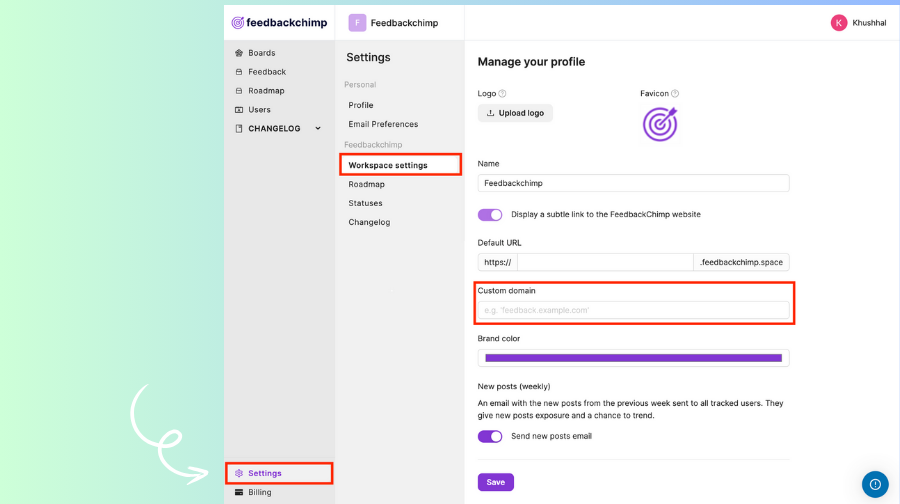Click the Roadmap icon in sidebar
Screen dimensions: 900x504
click(238, 91)
